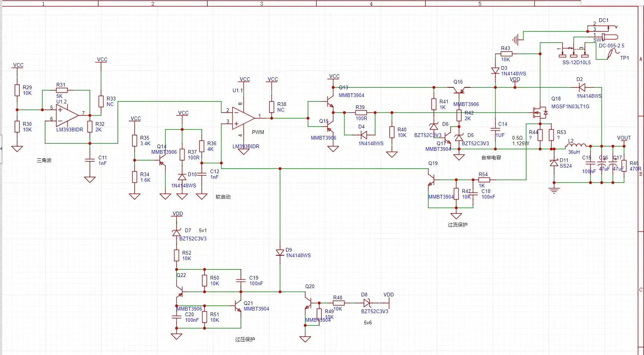Click the R45 470R load resistor
Screen dimensions: 644x355
pyautogui.click(x=624, y=166)
